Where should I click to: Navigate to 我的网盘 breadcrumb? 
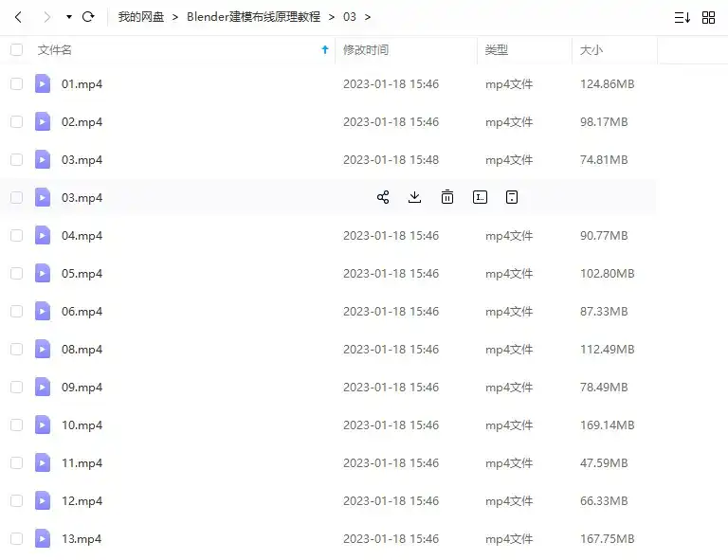coord(141,17)
